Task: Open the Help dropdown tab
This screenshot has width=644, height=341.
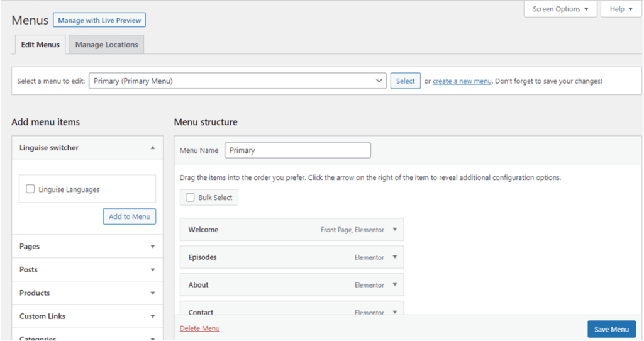Action: click(621, 9)
